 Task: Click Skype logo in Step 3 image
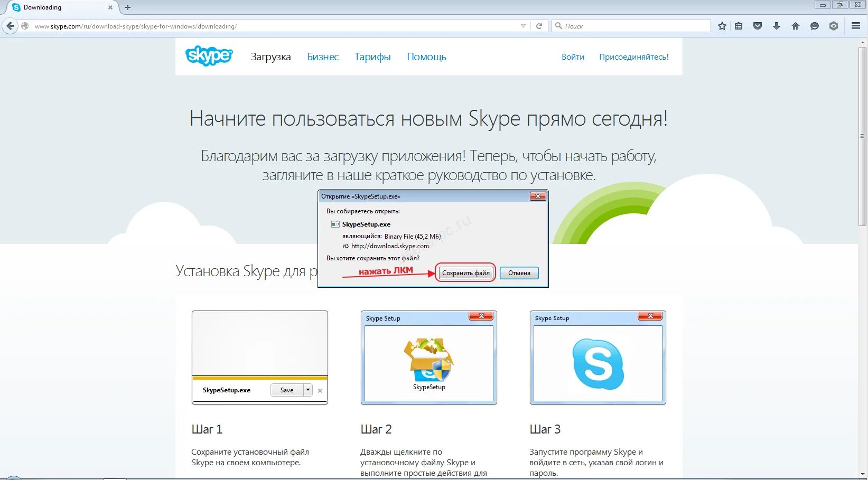click(x=598, y=364)
